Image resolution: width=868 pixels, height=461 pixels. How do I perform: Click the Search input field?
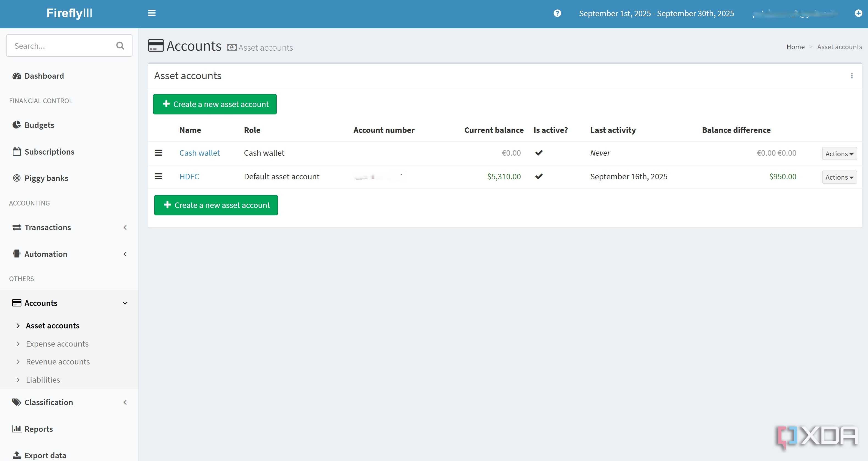point(69,46)
